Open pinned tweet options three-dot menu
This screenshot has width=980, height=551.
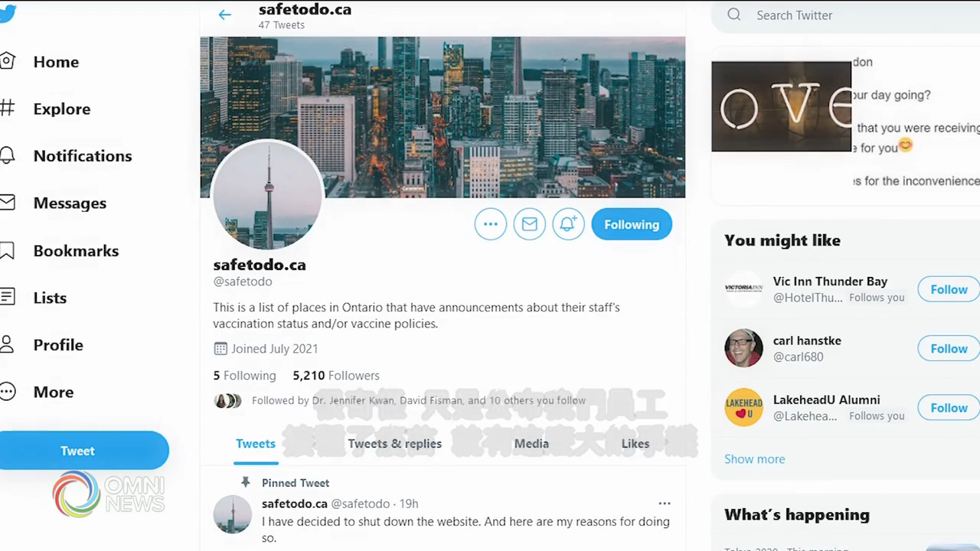pos(665,504)
